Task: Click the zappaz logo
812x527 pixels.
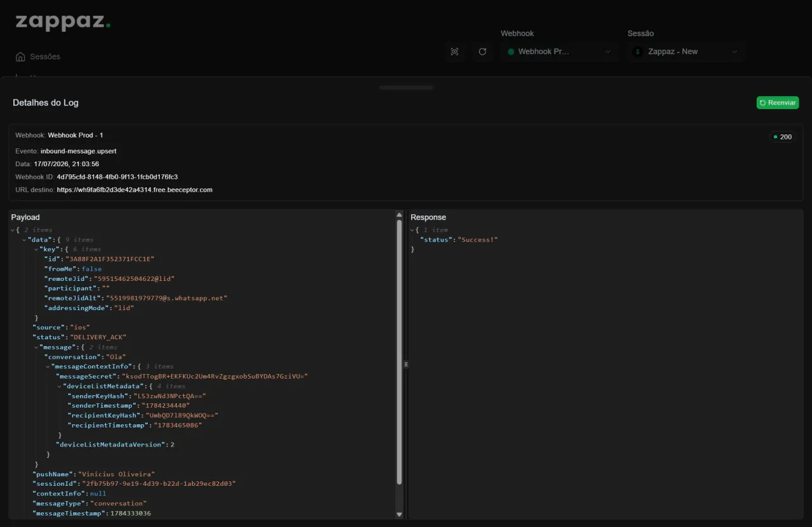Action: (x=63, y=22)
